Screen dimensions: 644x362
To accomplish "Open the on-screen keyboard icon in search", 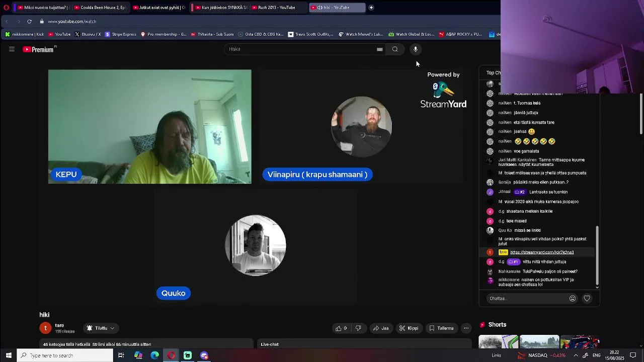I will 380,49.
